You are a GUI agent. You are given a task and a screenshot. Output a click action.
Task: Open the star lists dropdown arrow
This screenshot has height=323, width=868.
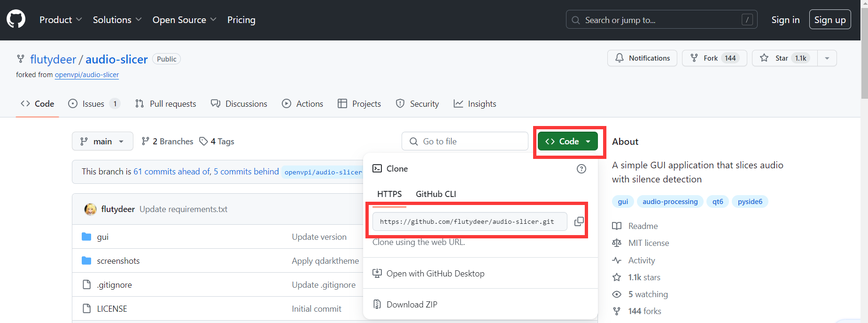point(827,58)
